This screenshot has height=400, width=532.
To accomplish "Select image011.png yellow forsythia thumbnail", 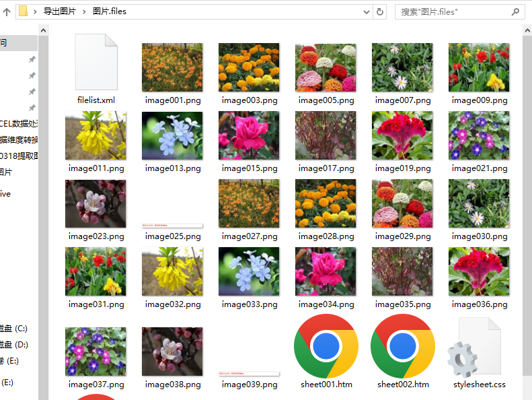I will [96, 135].
